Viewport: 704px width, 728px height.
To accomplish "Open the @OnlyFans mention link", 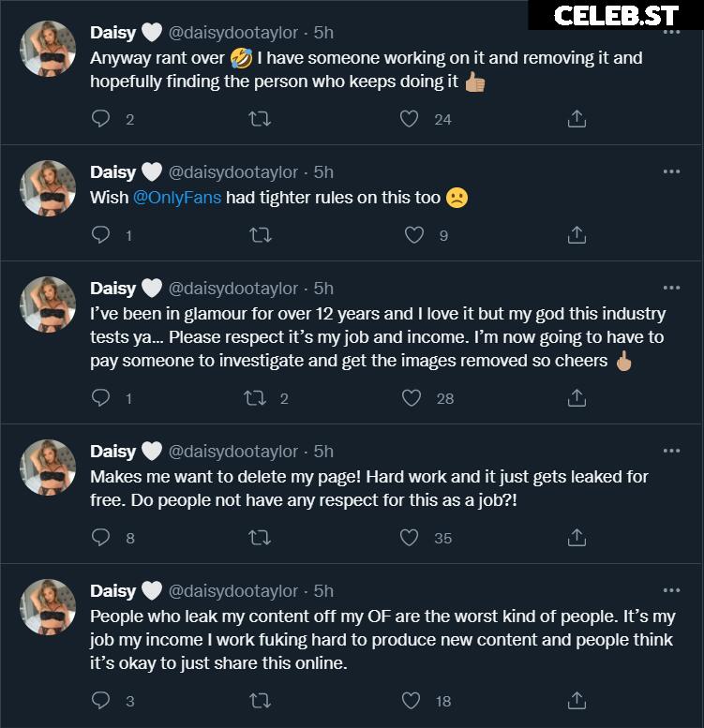I will click(177, 198).
